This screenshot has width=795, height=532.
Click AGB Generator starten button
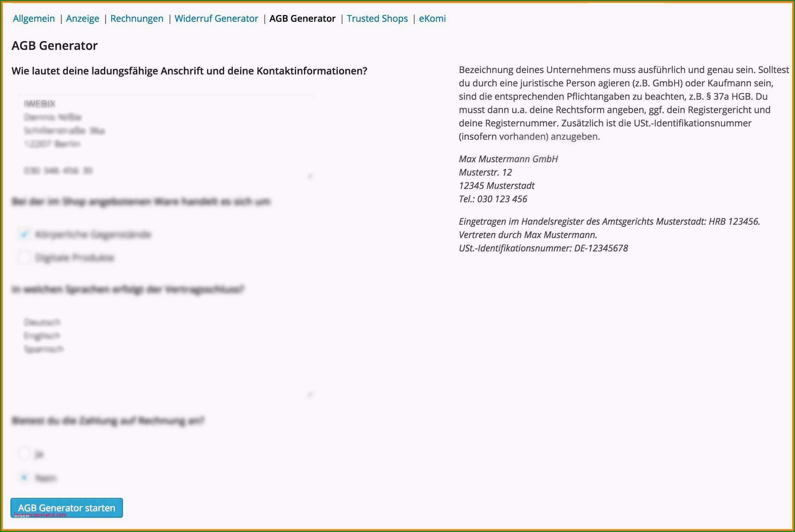[x=67, y=508]
